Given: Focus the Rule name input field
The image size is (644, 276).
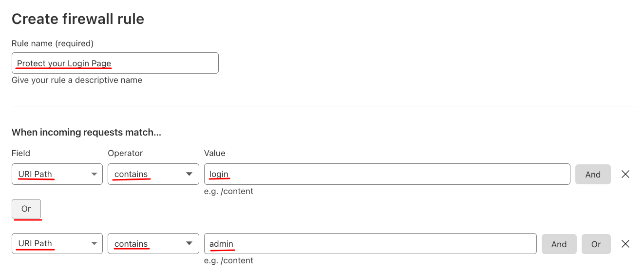Looking at the screenshot, I should point(115,63).
